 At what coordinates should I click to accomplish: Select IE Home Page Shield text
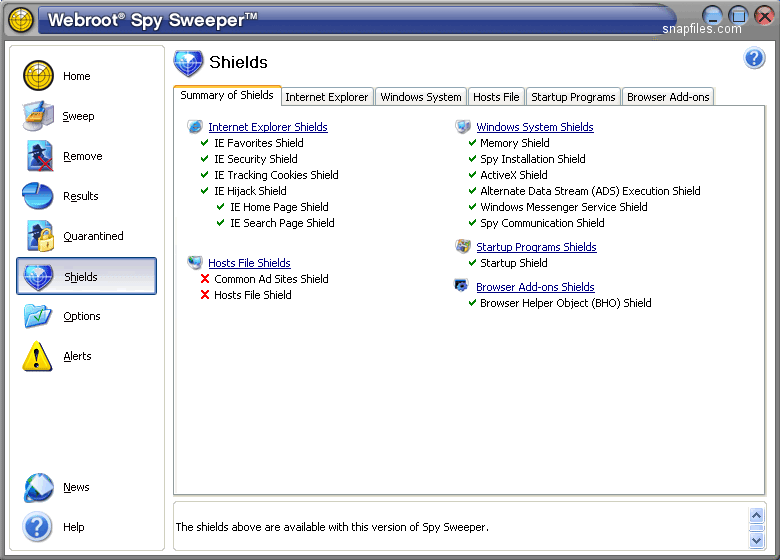[279, 207]
